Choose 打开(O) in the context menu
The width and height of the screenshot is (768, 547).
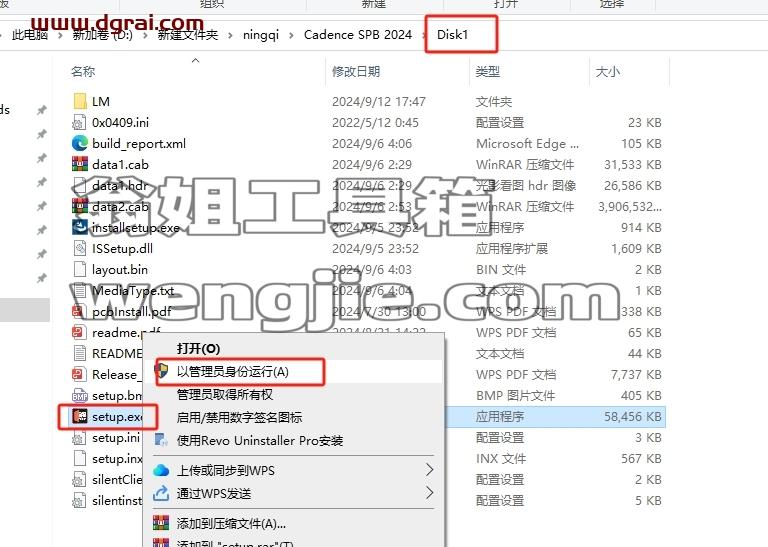198,349
